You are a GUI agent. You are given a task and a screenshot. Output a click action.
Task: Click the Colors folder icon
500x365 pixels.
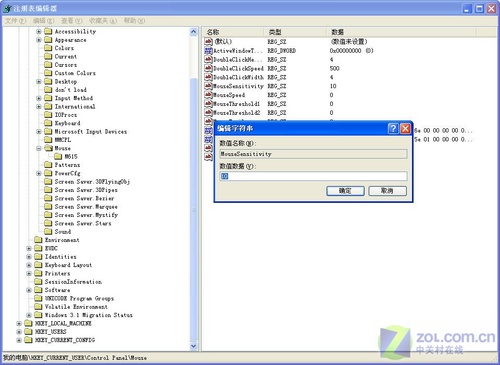coord(48,48)
